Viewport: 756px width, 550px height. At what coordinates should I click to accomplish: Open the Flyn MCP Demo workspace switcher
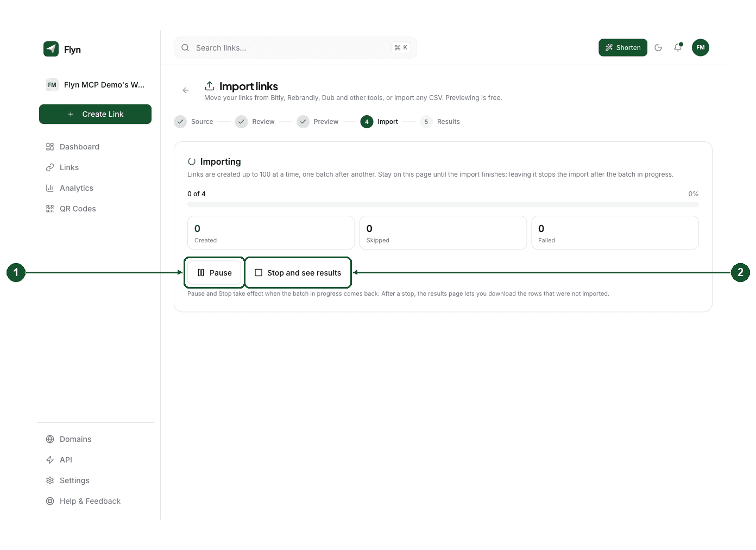tap(96, 85)
